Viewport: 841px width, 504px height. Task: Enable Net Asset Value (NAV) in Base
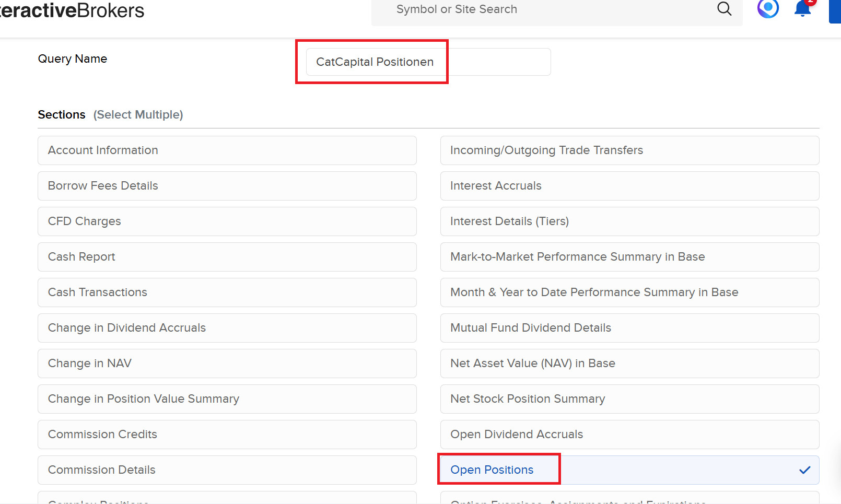pos(629,364)
